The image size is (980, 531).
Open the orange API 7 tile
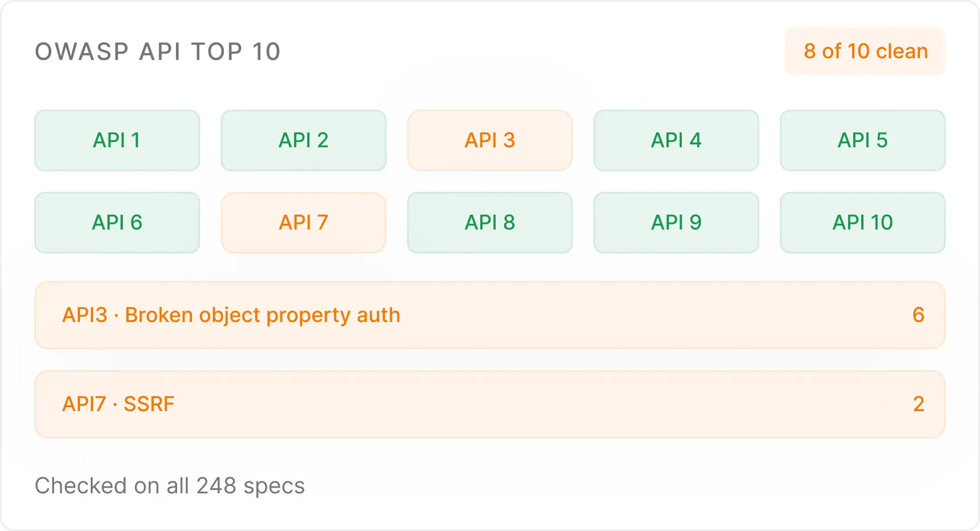pyautogui.click(x=303, y=223)
